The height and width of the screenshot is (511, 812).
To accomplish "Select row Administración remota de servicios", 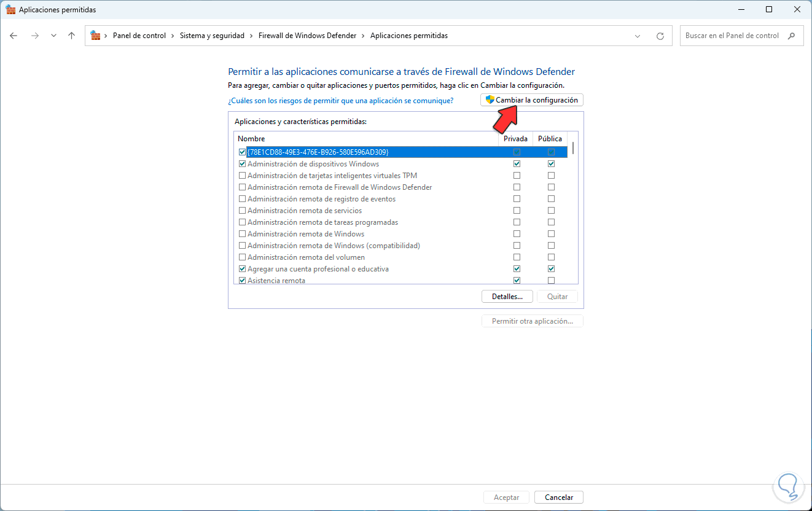I will coord(305,211).
